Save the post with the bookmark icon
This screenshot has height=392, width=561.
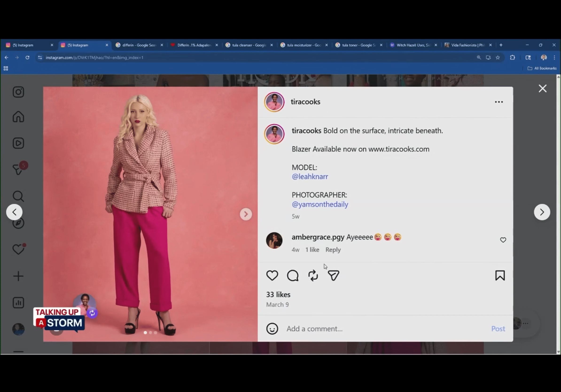click(x=500, y=275)
